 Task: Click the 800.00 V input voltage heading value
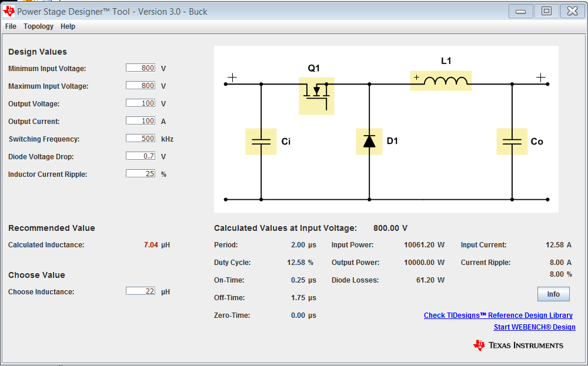point(390,228)
